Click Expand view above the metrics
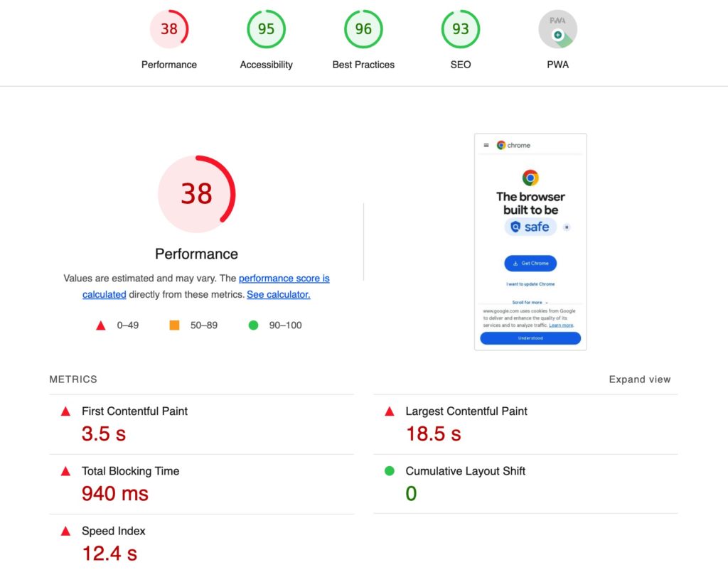Viewport: 728px width, 572px height. [x=639, y=379]
